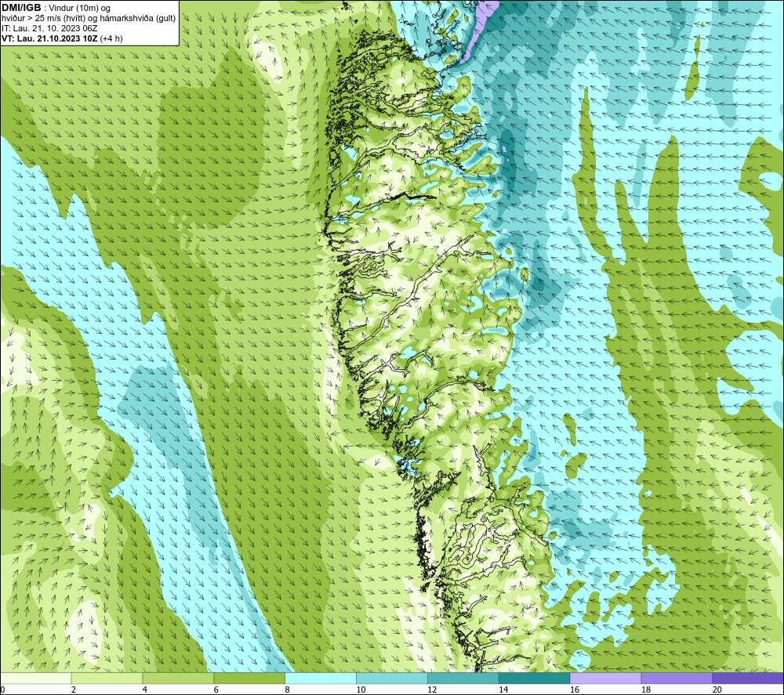Click the 12–14 m/s teal legend swatch
Image resolution: width=784 pixels, height=695 pixels.
(463, 678)
